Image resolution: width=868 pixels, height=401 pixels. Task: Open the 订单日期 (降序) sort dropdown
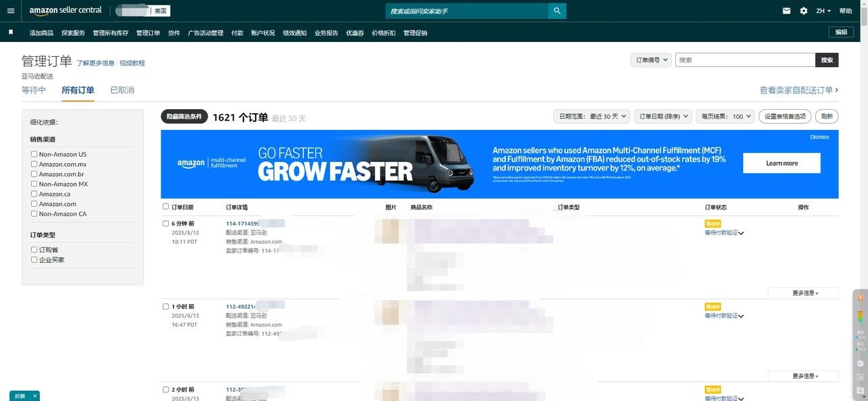point(663,116)
